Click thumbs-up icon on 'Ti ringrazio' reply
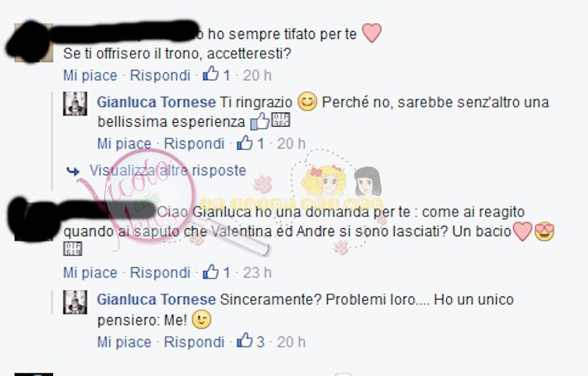588x376 pixels. (x=245, y=143)
